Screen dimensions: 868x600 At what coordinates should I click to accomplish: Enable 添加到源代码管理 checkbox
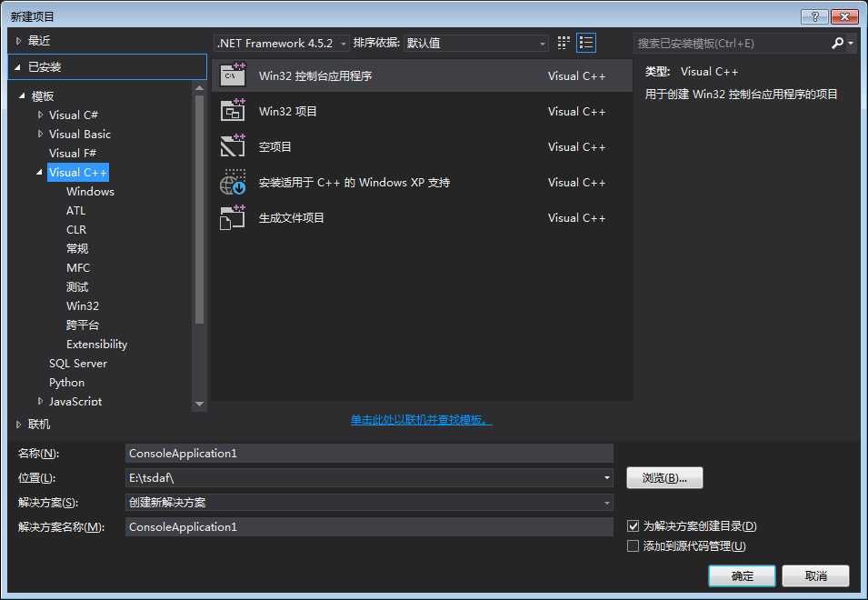point(634,545)
